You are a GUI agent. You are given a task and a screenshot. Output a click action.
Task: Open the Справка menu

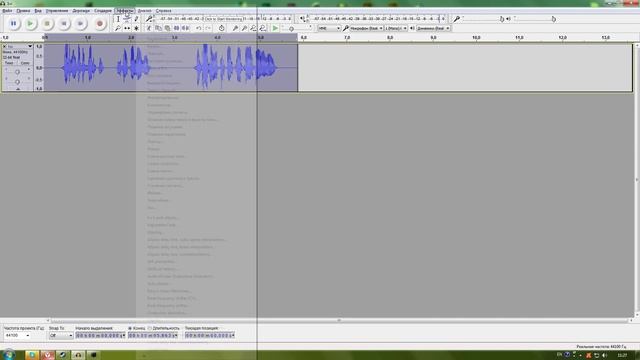164,11
